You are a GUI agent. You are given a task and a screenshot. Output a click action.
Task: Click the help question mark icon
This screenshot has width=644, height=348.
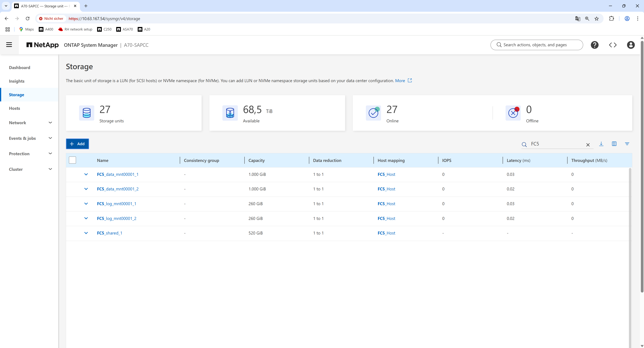595,45
